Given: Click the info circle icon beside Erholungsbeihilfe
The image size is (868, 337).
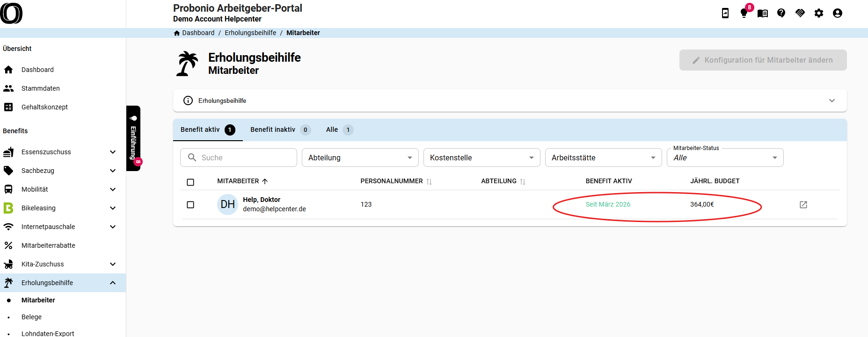Looking at the screenshot, I should 188,100.
